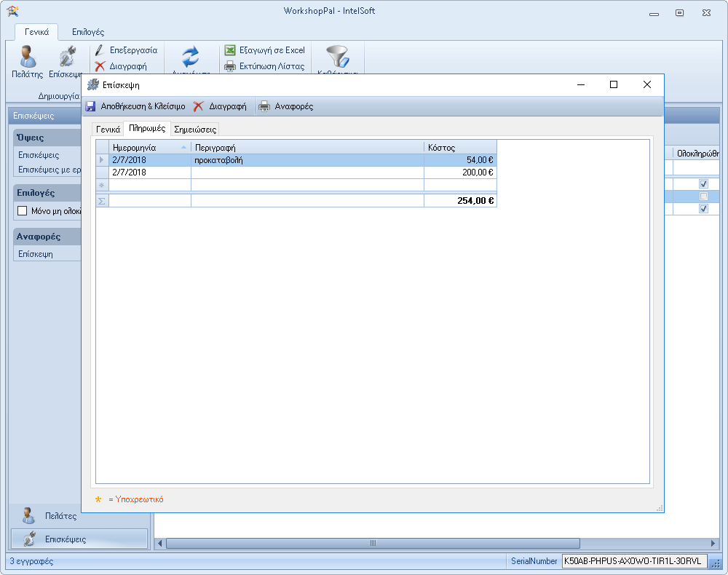Click the filter funnel icon in the ribbon
The height and width of the screenshot is (575, 728).
coord(337,57)
